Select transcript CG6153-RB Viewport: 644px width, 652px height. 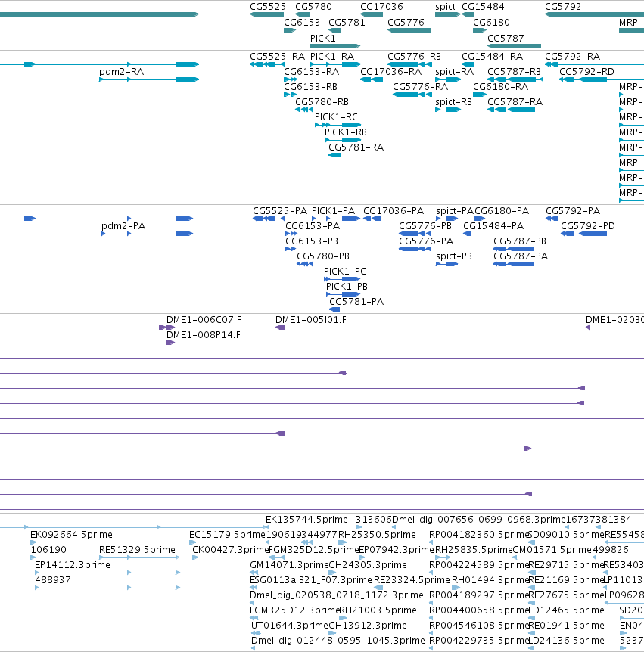point(310,87)
